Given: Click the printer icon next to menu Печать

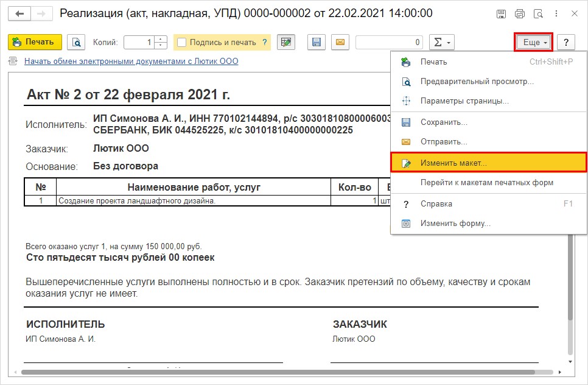Looking at the screenshot, I should pos(406,62).
